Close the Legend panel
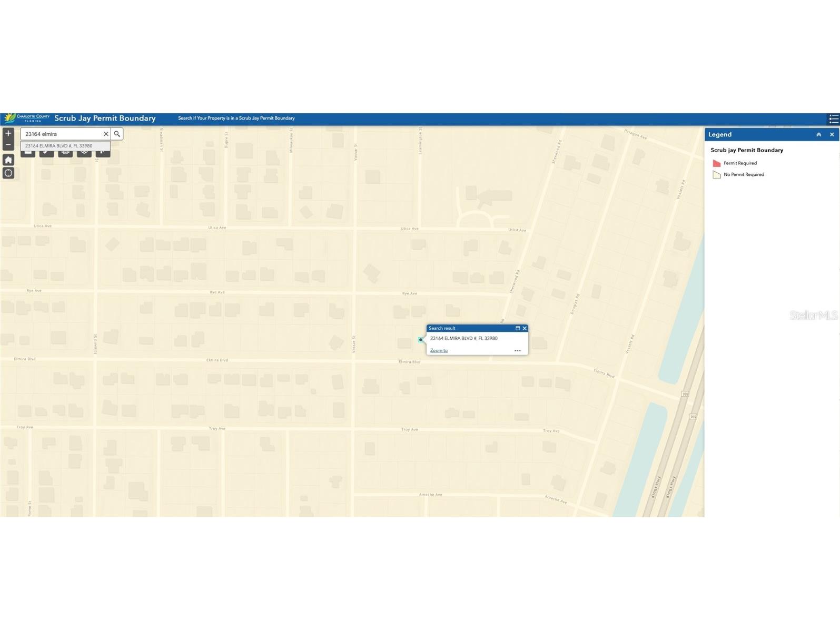Image resolution: width=840 pixels, height=630 pixels. point(832,135)
